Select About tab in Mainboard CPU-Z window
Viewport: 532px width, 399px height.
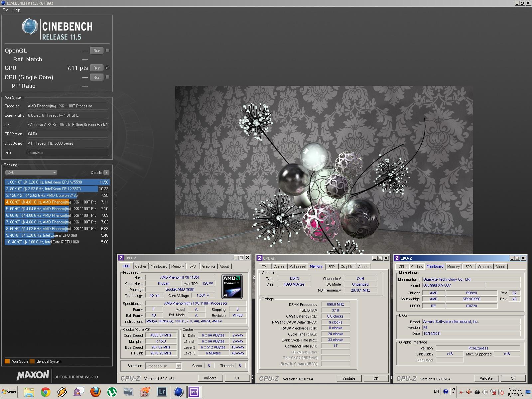[x=500, y=267]
